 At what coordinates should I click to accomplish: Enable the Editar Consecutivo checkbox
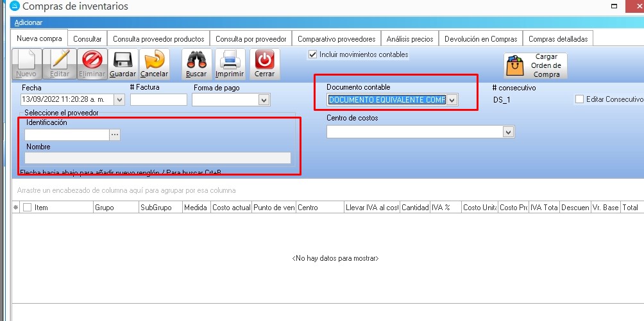580,99
